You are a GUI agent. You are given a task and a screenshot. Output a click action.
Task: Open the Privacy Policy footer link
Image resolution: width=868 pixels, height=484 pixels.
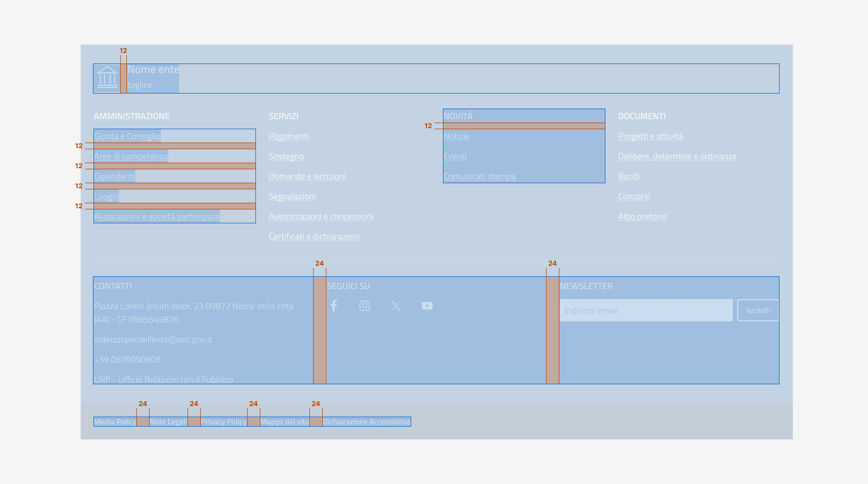coord(224,422)
